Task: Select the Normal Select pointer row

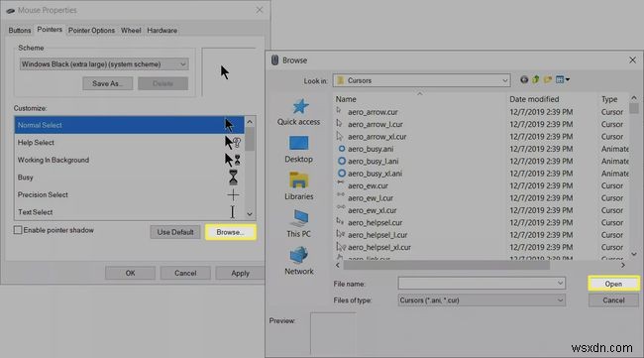Action: click(129, 125)
